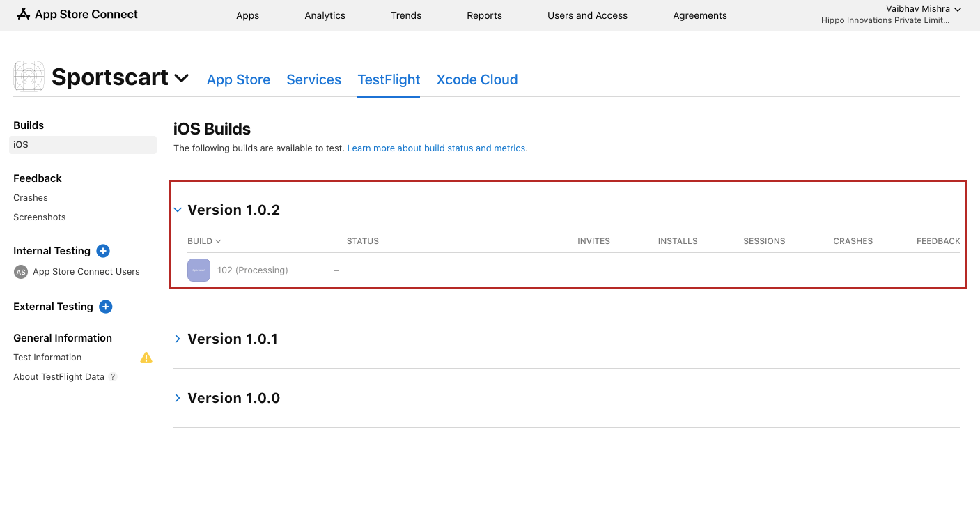
Task: Switch to the App Store tab
Action: pos(239,79)
